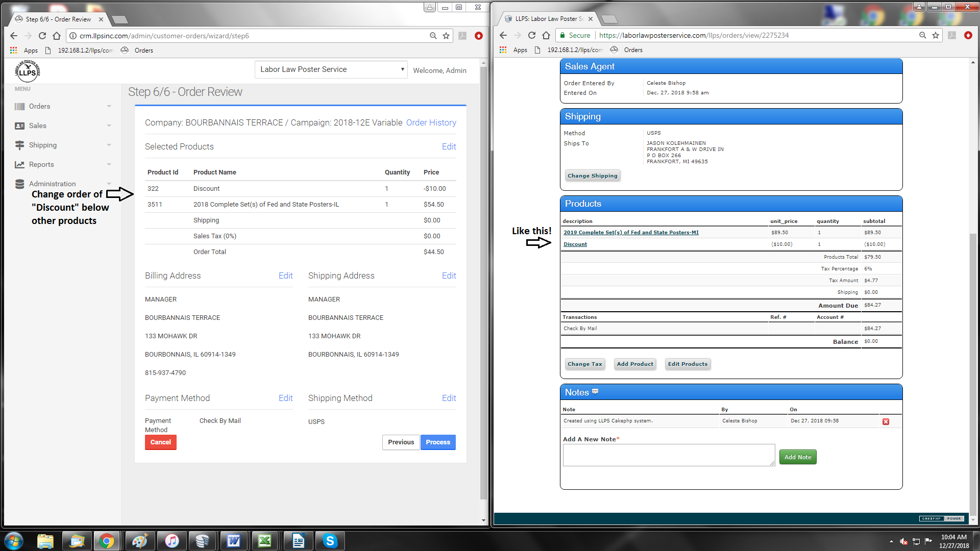980x551 pixels.
Task: Open the Order History link
Action: 431,122
